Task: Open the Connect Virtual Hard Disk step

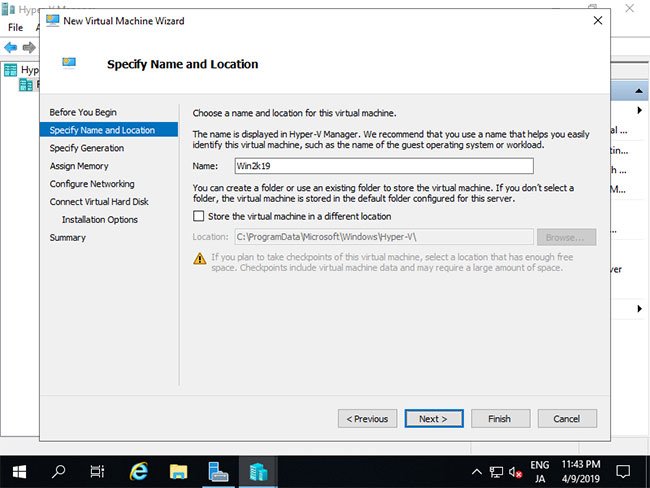Action: (x=99, y=202)
